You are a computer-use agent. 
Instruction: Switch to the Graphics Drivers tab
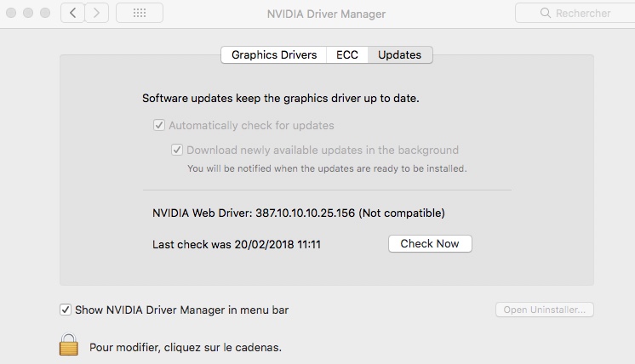click(274, 55)
